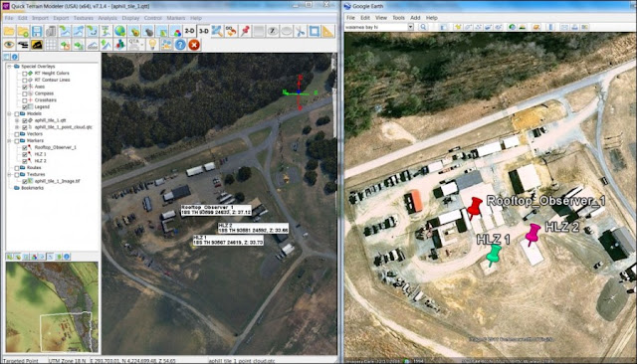The image size is (637, 364).
Task: Click the print icon in Google Earth toolbar
Action: click(574, 27)
